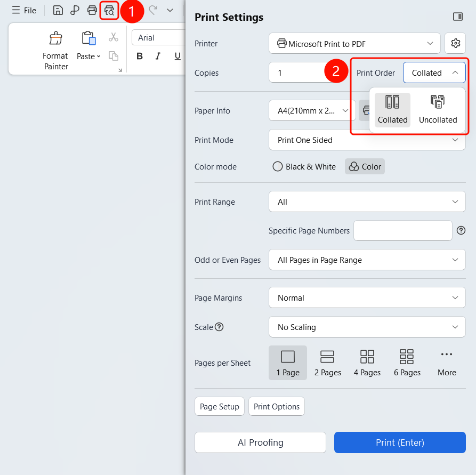Select Black & White color mode
Image resolution: width=476 pixels, height=475 pixels.
(304, 166)
